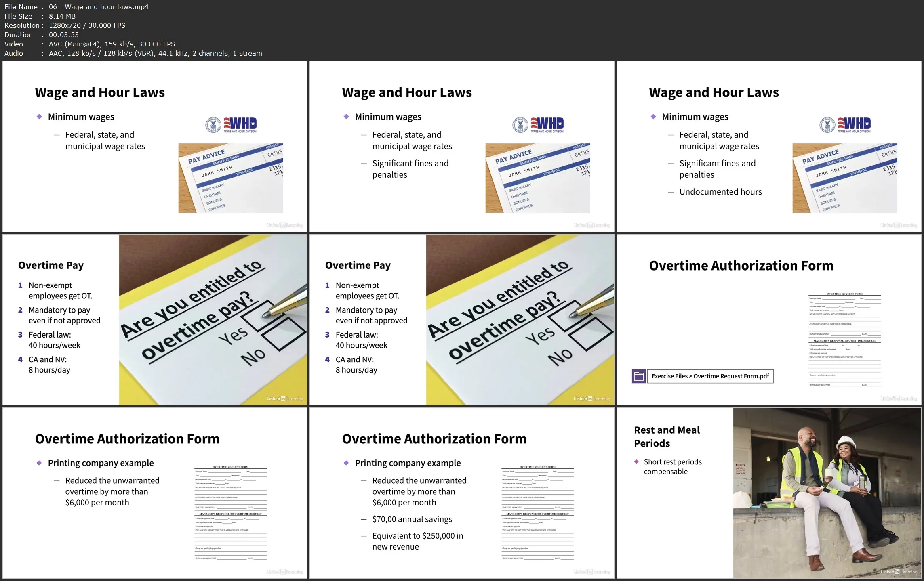Open the Pay Advice image on the Undocumented hours slide
Viewport: 924px width, 581px height.
[844, 178]
